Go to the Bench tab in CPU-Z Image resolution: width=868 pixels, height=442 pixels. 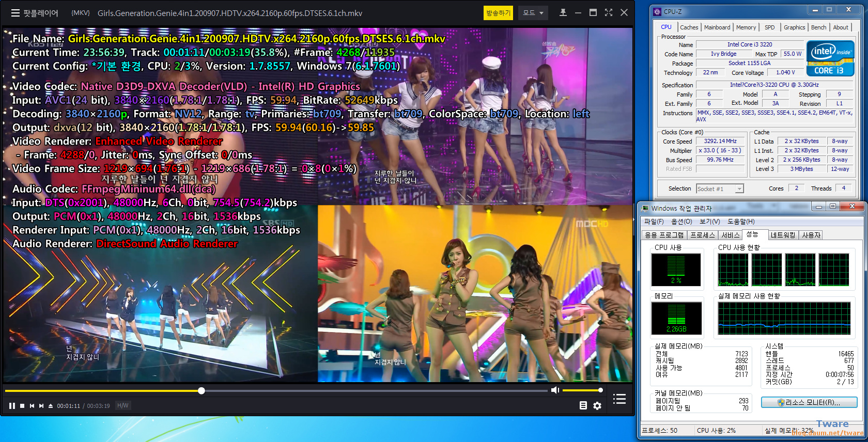point(818,27)
